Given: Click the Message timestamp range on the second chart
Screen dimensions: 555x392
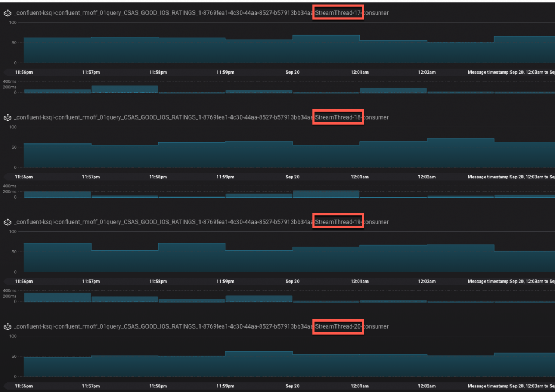Looking at the screenshot, I should [x=509, y=176].
